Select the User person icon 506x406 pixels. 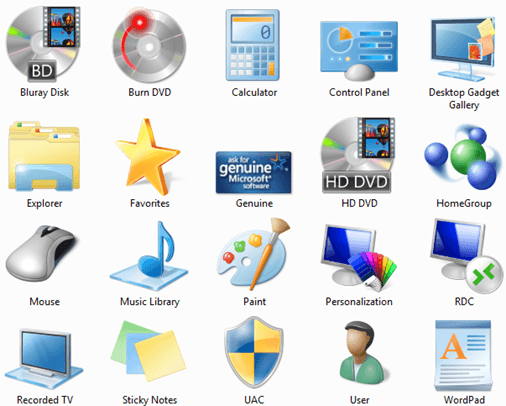tap(361, 353)
